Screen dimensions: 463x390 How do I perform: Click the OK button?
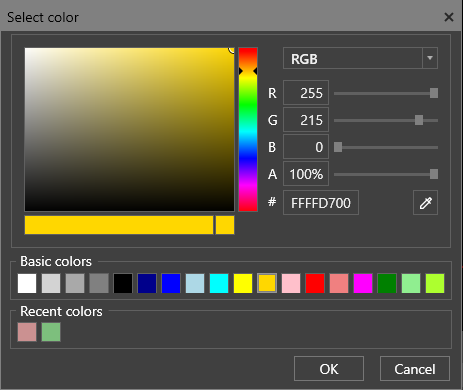tap(329, 369)
